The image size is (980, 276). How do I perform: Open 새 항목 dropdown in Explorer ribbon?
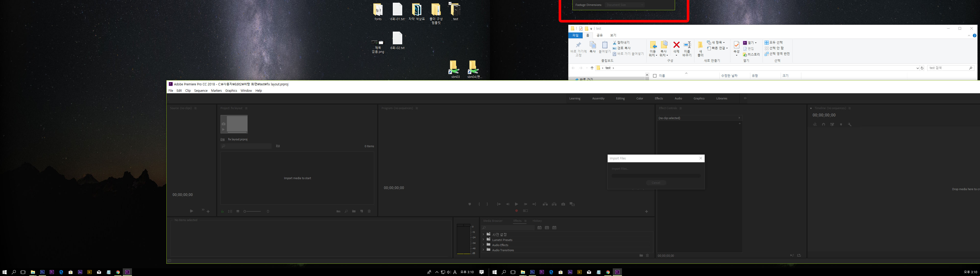[x=716, y=43]
